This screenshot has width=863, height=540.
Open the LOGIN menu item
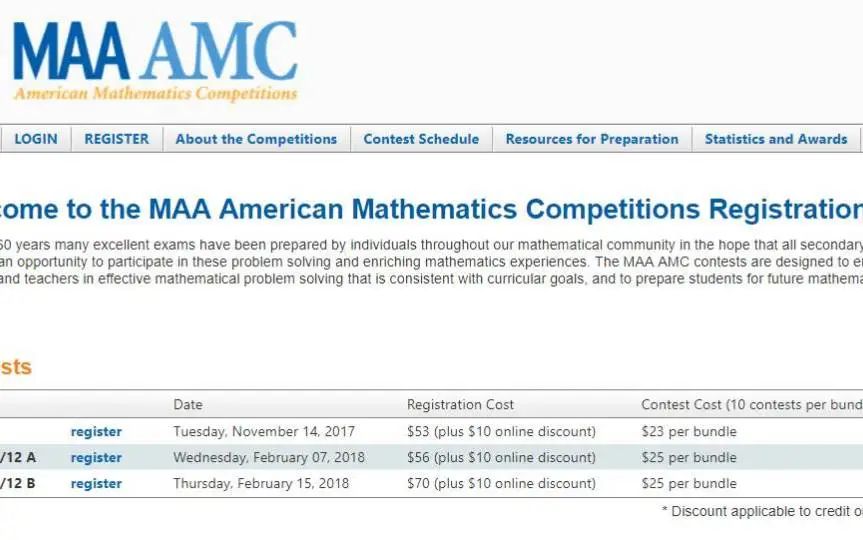pyautogui.click(x=36, y=139)
